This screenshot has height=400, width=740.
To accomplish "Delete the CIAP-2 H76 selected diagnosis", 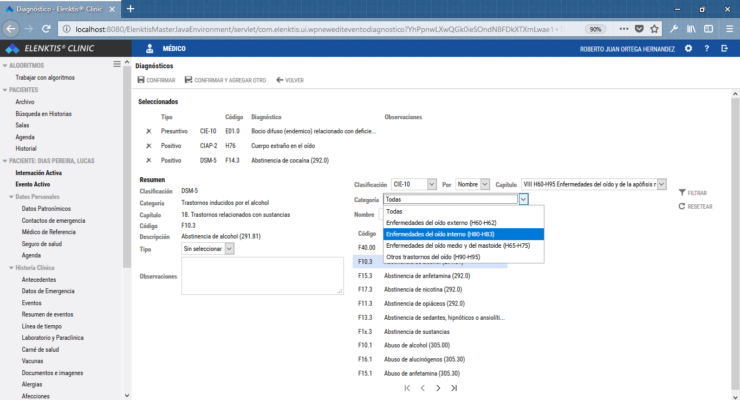I will pos(149,145).
